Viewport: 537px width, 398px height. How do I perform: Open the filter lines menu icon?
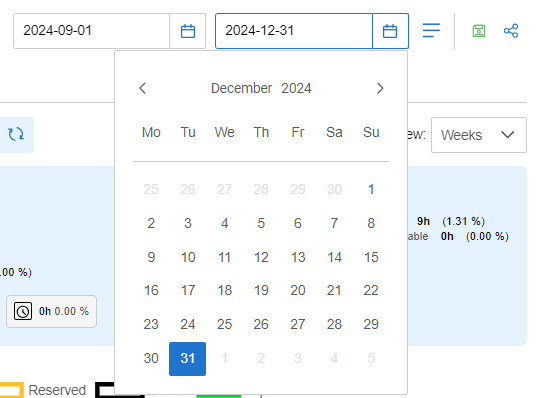(x=431, y=30)
